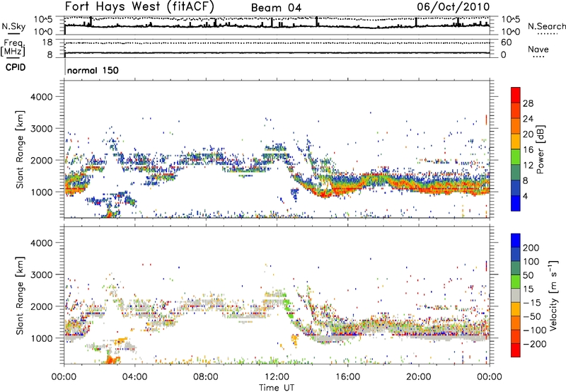The height and width of the screenshot is (392, 566).
Task: Click the "16" Power colorbar label
Action: (528, 150)
